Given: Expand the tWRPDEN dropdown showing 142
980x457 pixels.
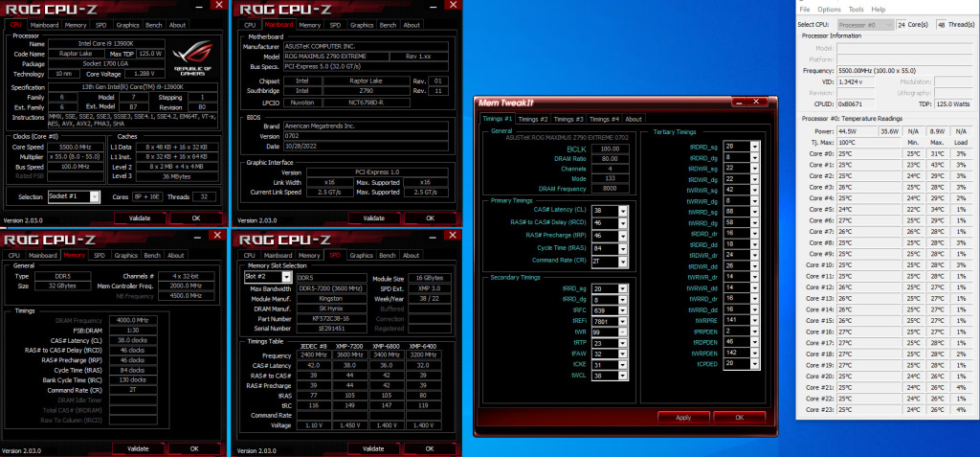Looking at the screenshot, I should (x=756, y=353).
